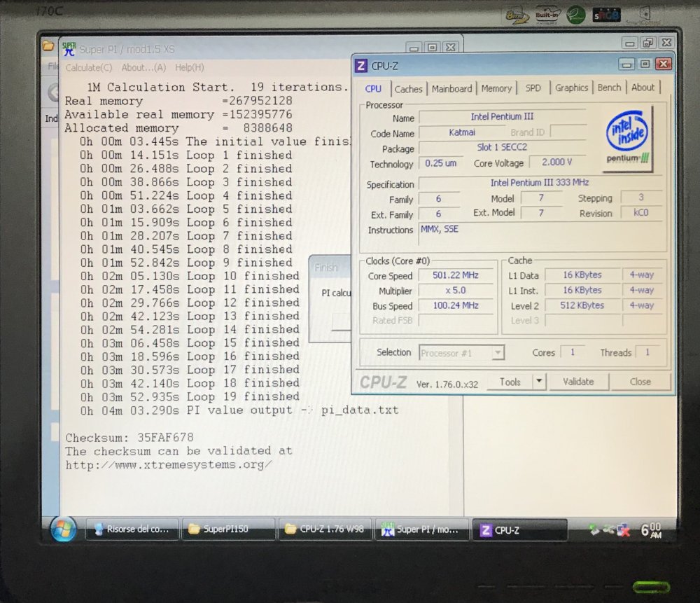Select the CPU-Z taskbar button
The height and width of the screenshot is (603, 700).
521,529
